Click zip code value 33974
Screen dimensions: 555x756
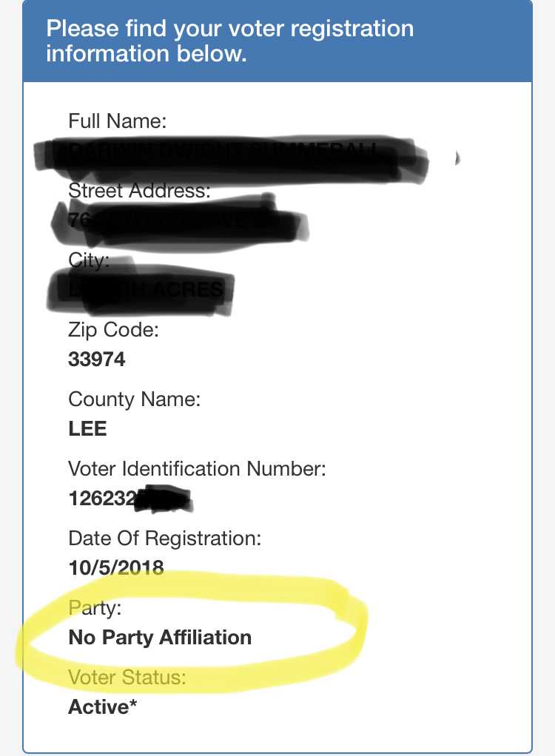tap(96, 360)
